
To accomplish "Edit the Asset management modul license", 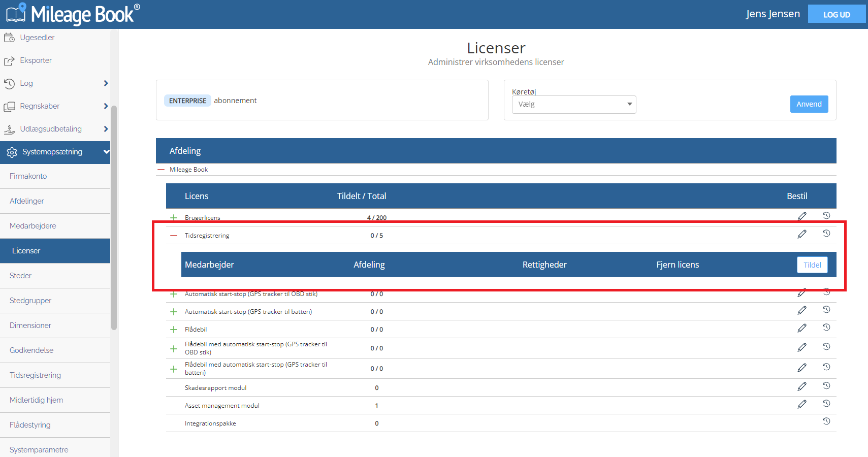I will pyautogui.click(x=802, y=404).
